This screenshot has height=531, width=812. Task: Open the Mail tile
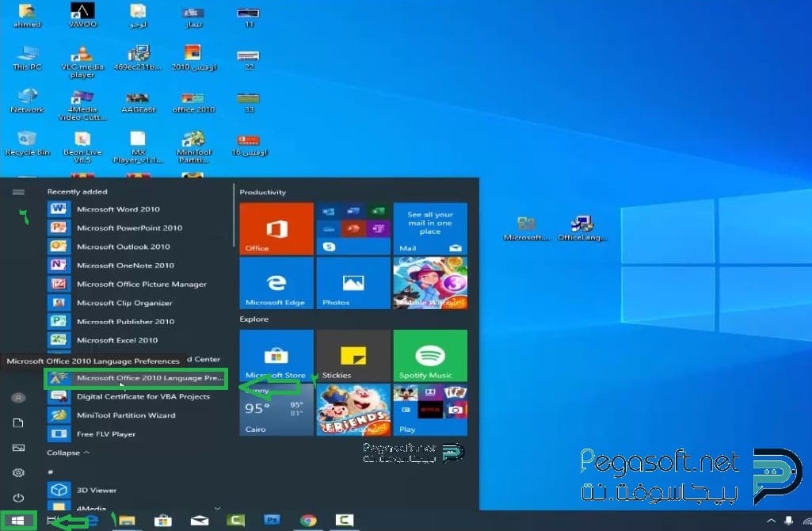pos(430,228)
